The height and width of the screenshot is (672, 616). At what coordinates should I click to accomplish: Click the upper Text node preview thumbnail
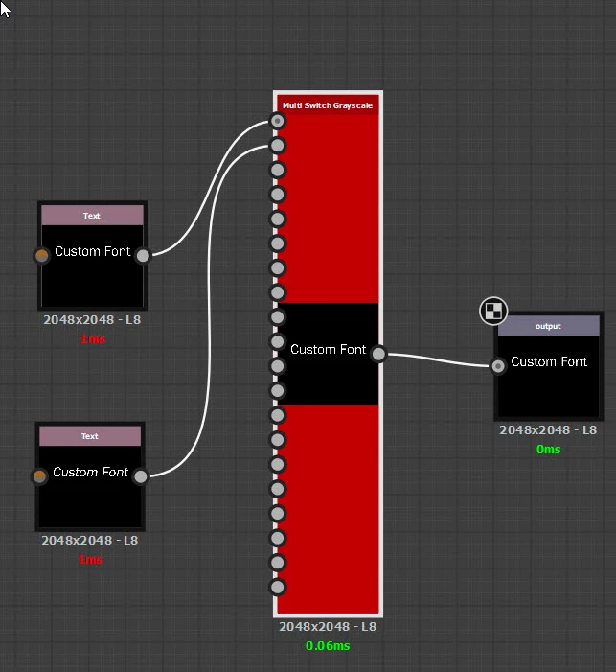[92, 266]
